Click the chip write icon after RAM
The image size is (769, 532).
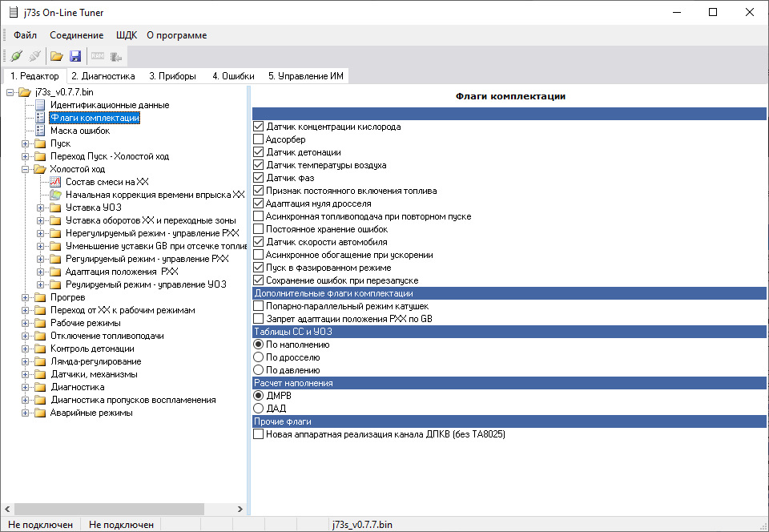116,56
